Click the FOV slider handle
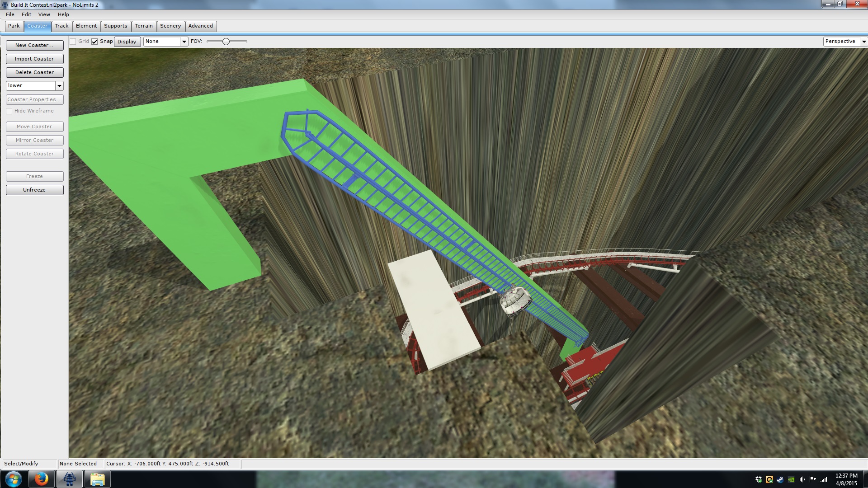 (226, 42)
